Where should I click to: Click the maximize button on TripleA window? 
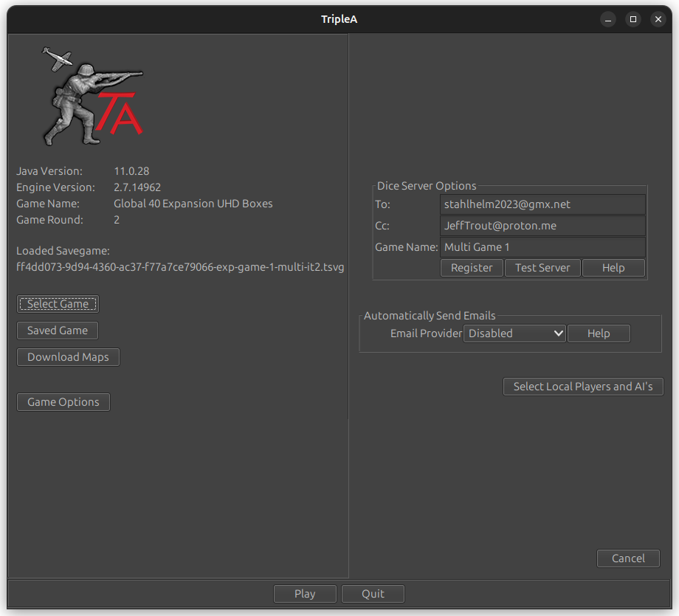(x=633, y=18)
